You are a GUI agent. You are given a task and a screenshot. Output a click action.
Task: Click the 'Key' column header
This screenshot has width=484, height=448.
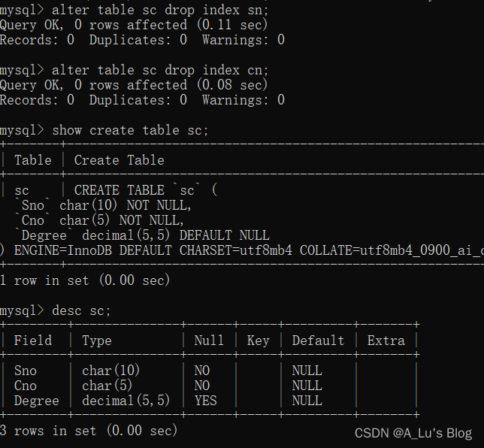click(x=258, y=341)
